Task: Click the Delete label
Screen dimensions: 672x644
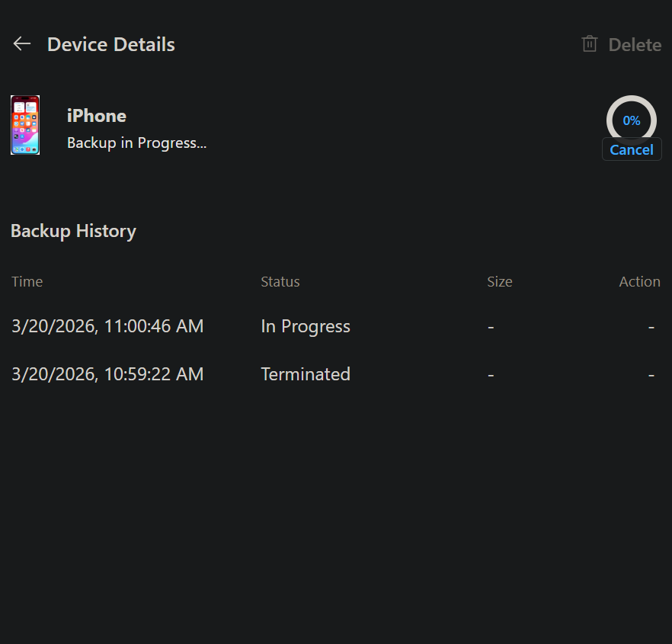Action: point(635,45)
